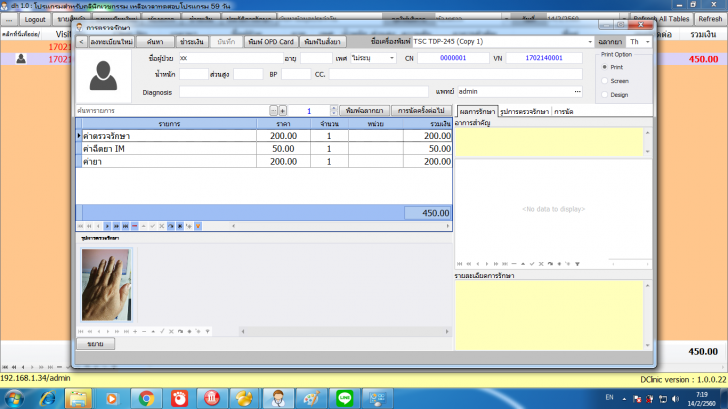The image size is (728, 409).
Task: Click the back arrow button in dialog toolbar
Action: point(81,42)
